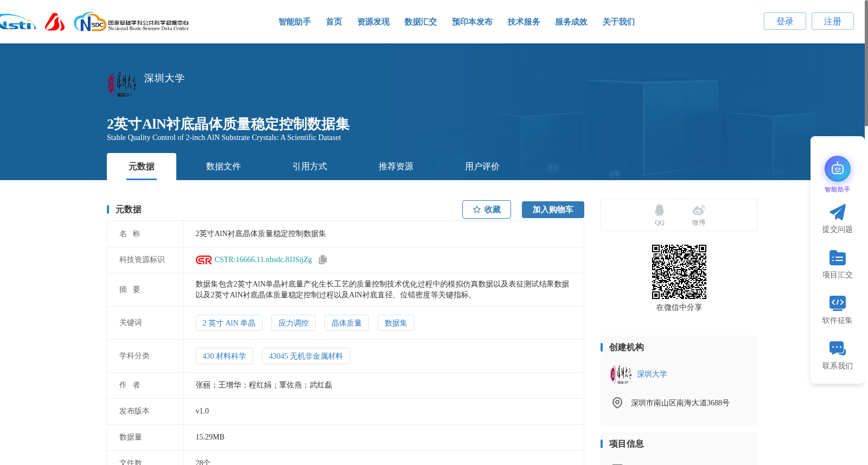Open the CSTR:16666.11.nbsdc.8JJSijZg link

point(263,260)
